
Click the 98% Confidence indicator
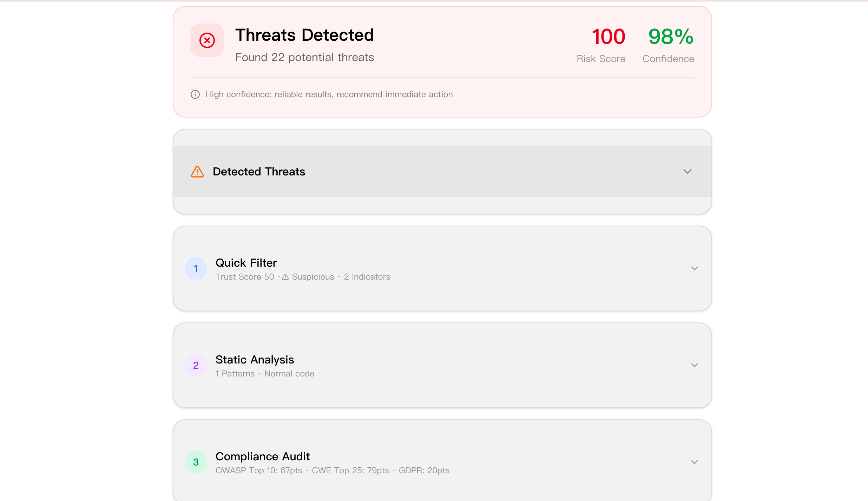coord(669,36)
